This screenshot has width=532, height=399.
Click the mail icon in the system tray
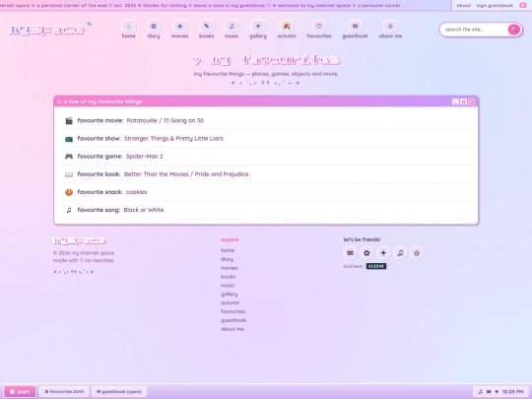point(489,391)
